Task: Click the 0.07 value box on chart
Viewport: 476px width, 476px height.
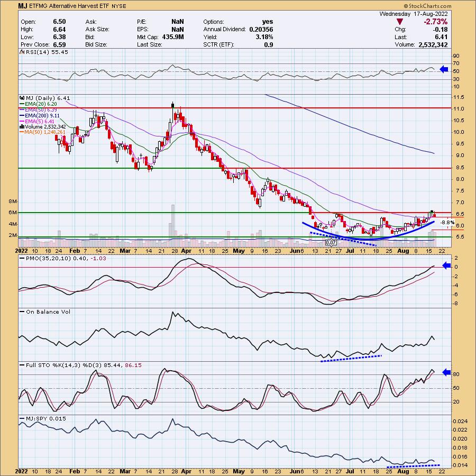Action: point(330,243)
